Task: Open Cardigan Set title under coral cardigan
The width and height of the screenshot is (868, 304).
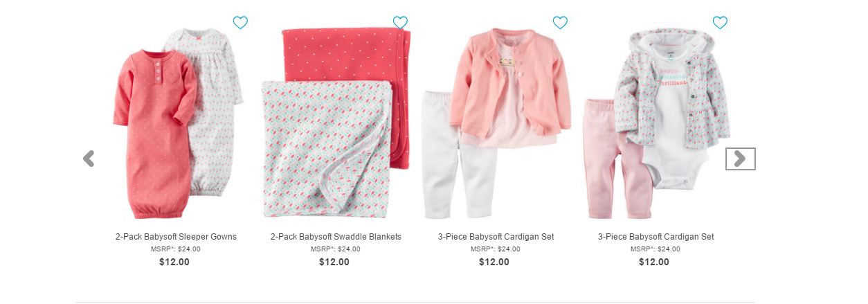Action: click(496, 237)
